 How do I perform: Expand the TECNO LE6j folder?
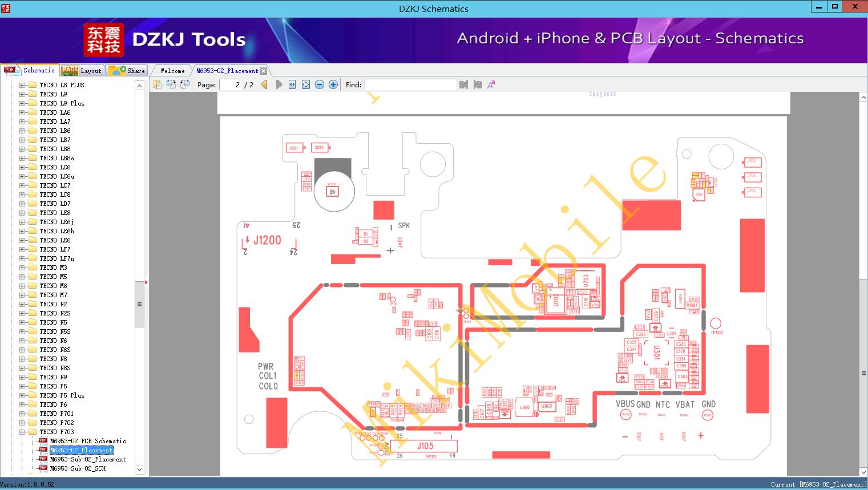(x=22, y=222)
